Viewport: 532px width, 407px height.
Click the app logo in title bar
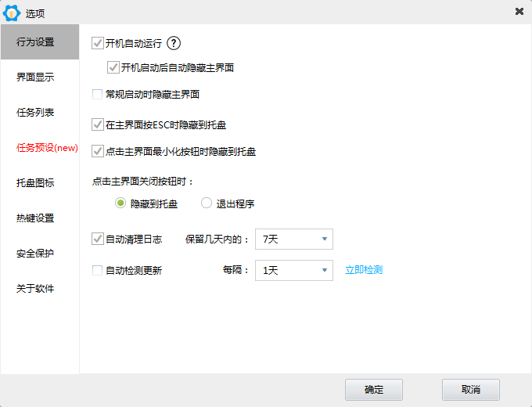pos(12,12)
